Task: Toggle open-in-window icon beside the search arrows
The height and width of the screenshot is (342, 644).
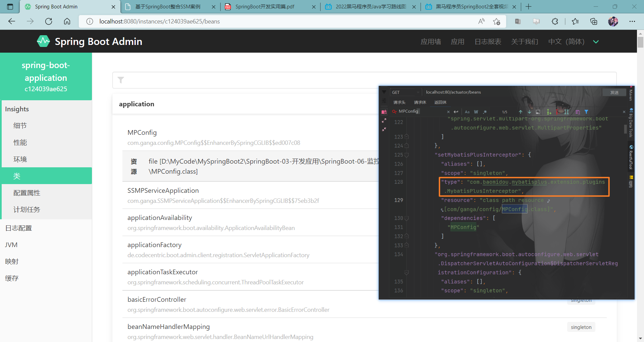Action: (x=538, y=112)
